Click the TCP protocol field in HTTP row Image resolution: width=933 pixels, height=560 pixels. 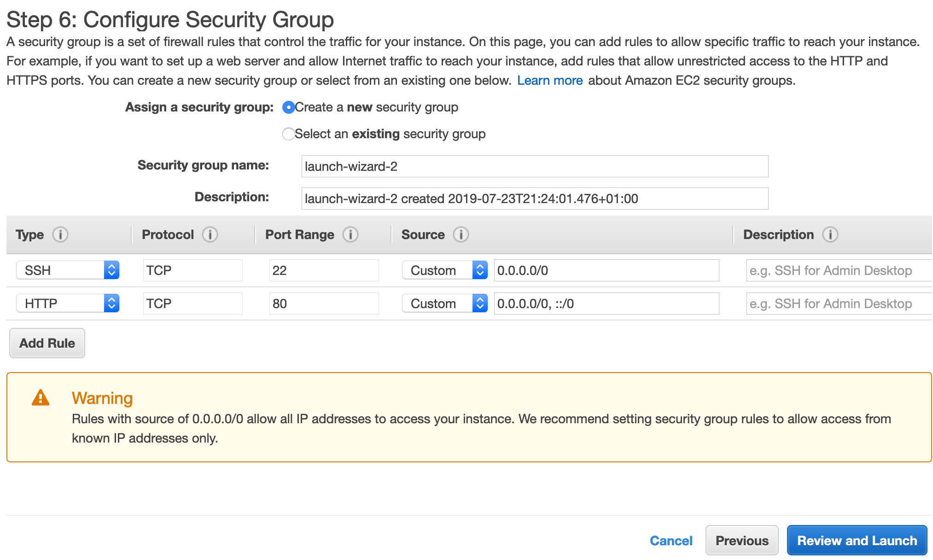click(x=192, y=303)
